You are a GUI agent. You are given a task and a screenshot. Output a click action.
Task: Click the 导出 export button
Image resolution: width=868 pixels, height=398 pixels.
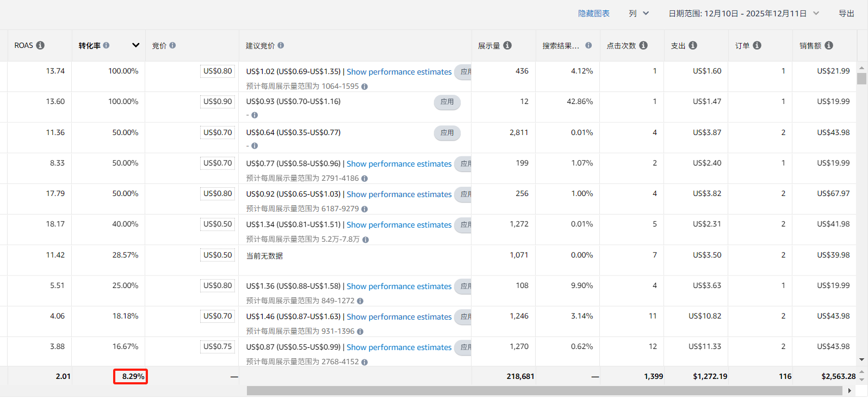(846, 14)
